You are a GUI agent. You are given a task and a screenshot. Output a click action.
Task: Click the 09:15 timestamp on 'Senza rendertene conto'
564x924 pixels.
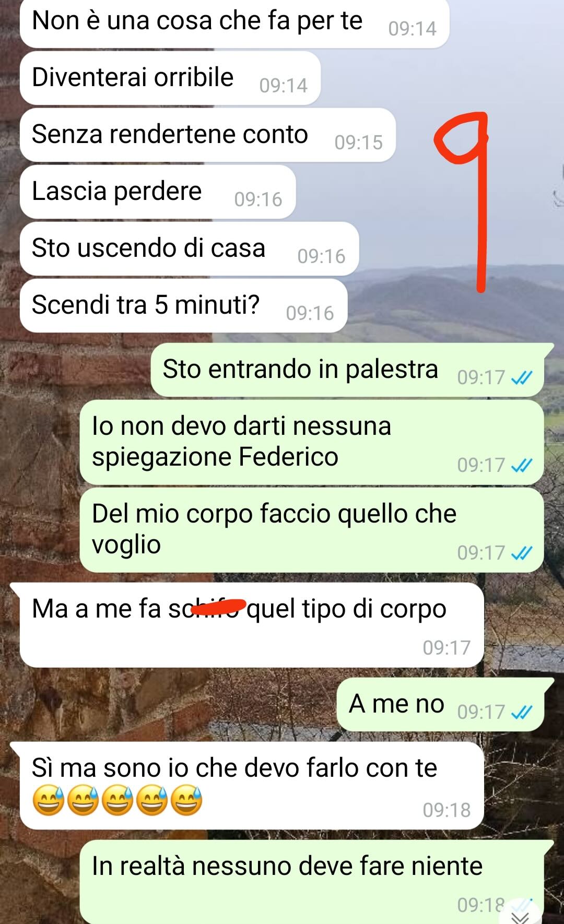click(359, 143)
